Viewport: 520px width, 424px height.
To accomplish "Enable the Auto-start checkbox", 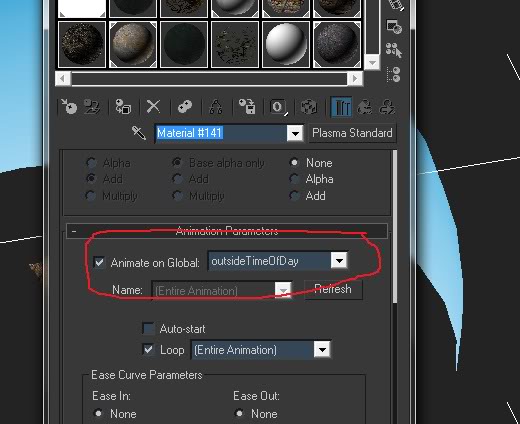I will coord(148,328).
